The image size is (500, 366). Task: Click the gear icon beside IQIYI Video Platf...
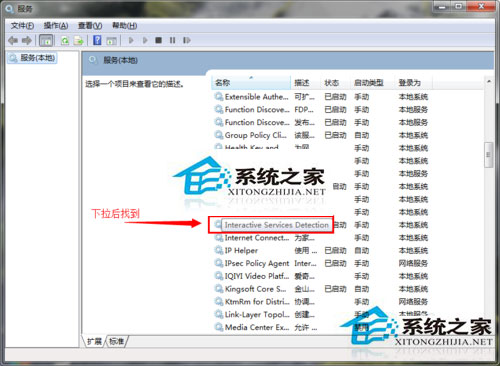point(219,276)
